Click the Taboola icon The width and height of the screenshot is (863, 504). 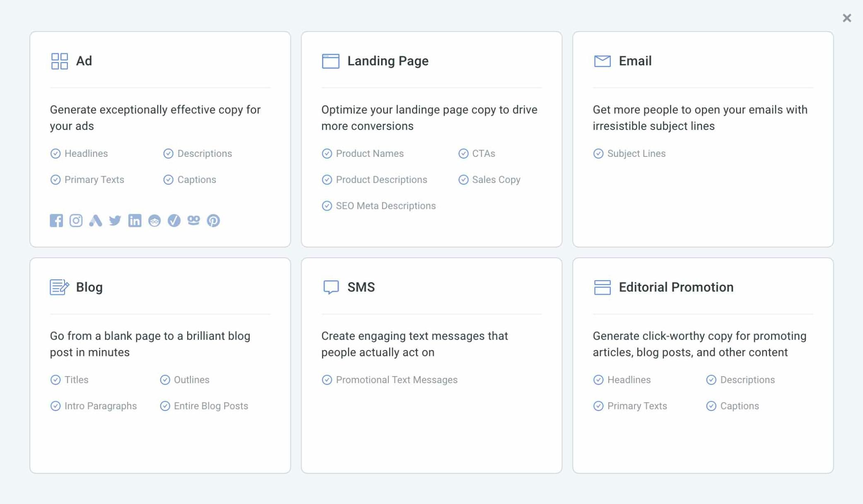tap(193, 220)
